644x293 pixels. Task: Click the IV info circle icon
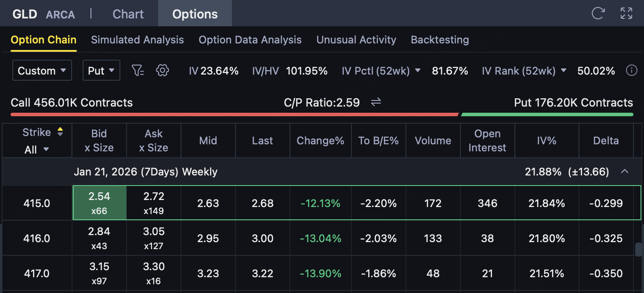[x=632, y=71]
